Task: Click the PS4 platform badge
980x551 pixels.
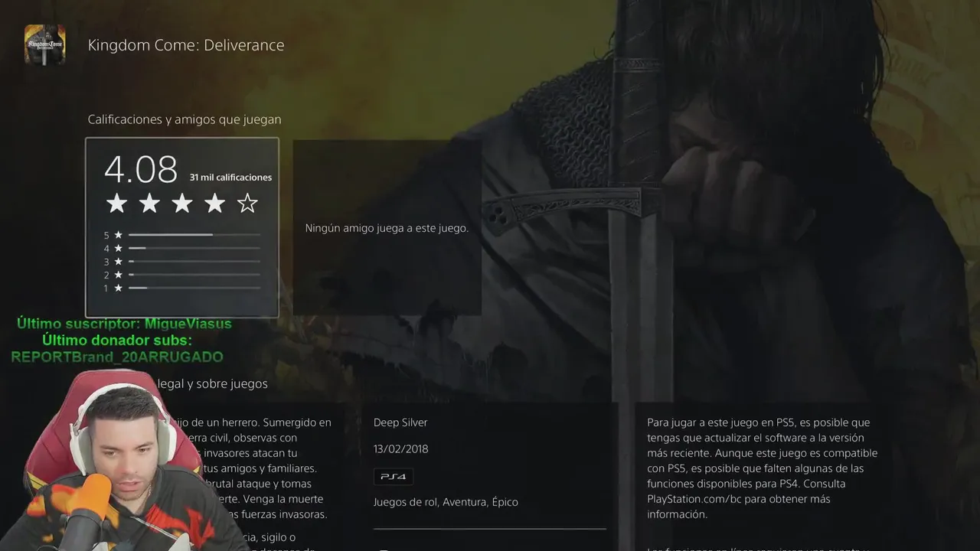Action: pos(394,477)
